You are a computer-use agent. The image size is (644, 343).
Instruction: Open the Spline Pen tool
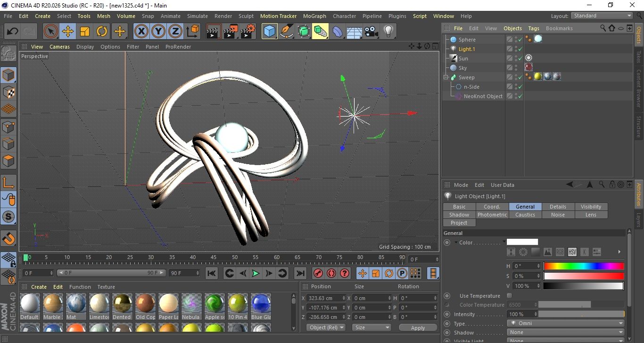(x=286, y=32)
